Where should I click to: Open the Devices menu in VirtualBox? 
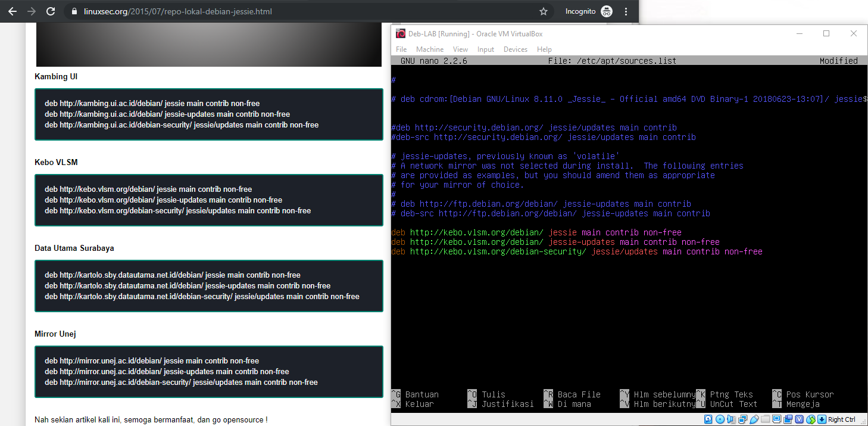[x=515, y=49]
